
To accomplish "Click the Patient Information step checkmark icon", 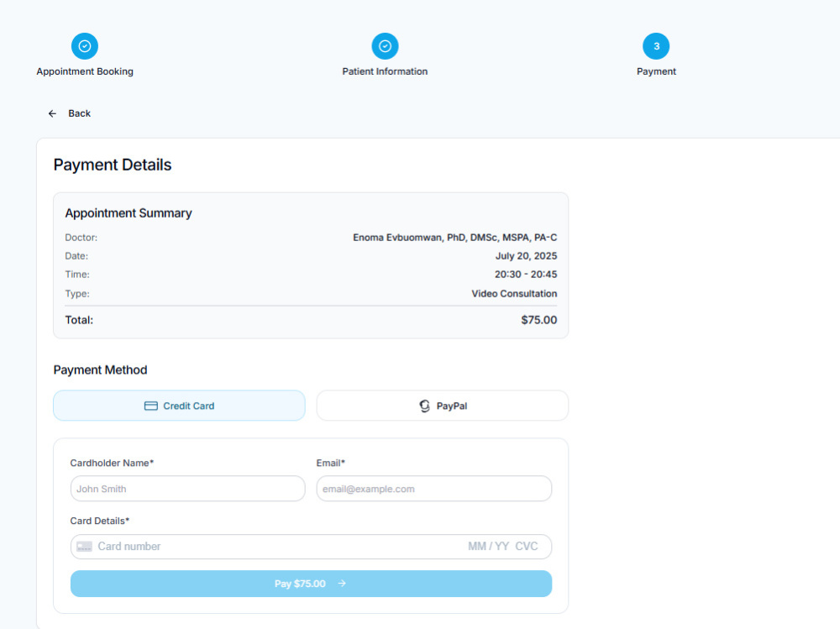I will pos(385,46).
